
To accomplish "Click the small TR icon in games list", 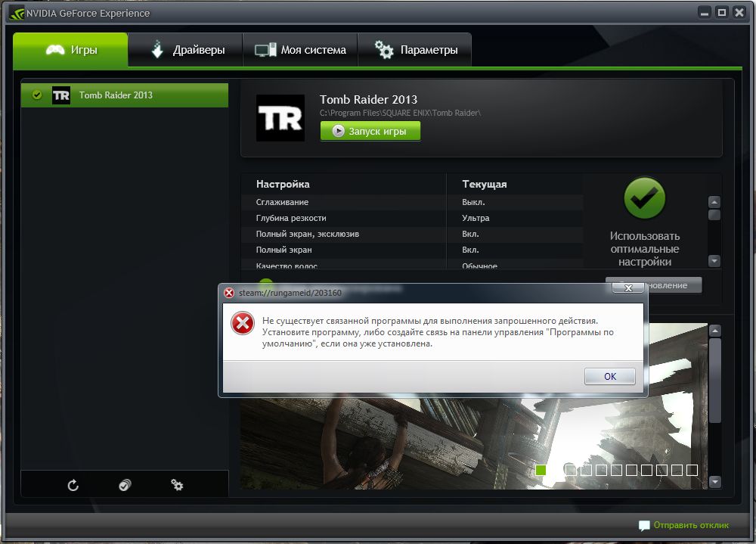I will [x=61, y=95].
